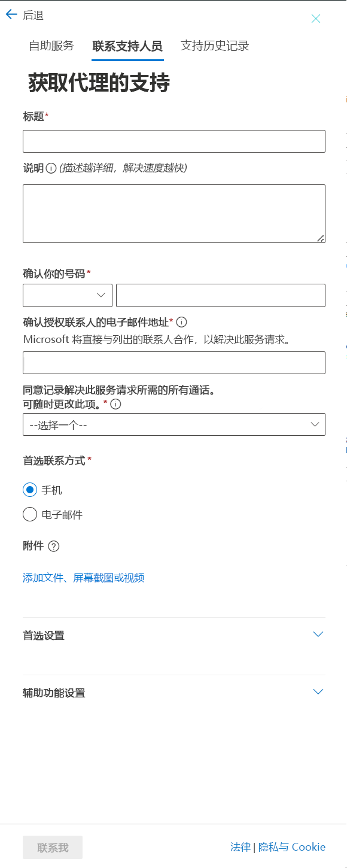Open the help icon next to 附件

(x=54, y=545)
